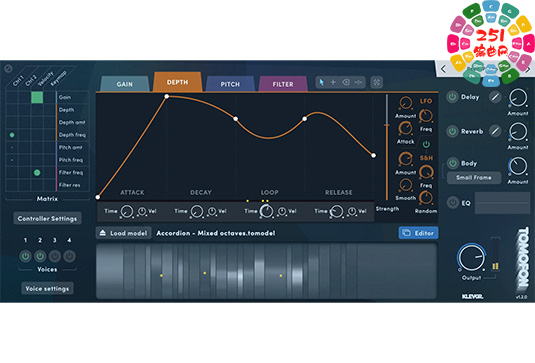Click the Accordion - Mixed octaves.tomodel filename
The height and width of the screenshot is (363, 535).
tap(216, 233)
